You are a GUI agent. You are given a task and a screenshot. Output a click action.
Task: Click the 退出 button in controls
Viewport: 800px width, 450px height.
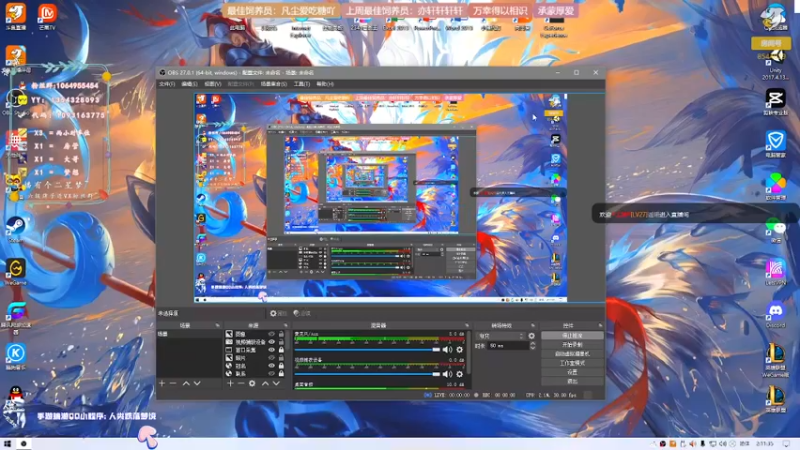click(x=572, y=381)
